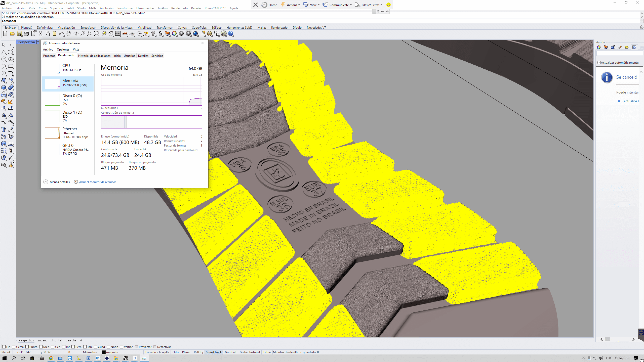Select the Pan view hand tool
The image size is (644, 362).
[68, 34]
